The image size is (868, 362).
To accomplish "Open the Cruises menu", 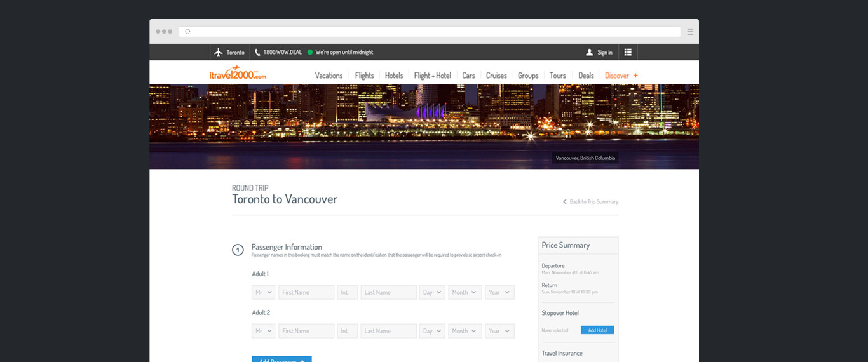I will pyautogui.click(x=496, y=76).
